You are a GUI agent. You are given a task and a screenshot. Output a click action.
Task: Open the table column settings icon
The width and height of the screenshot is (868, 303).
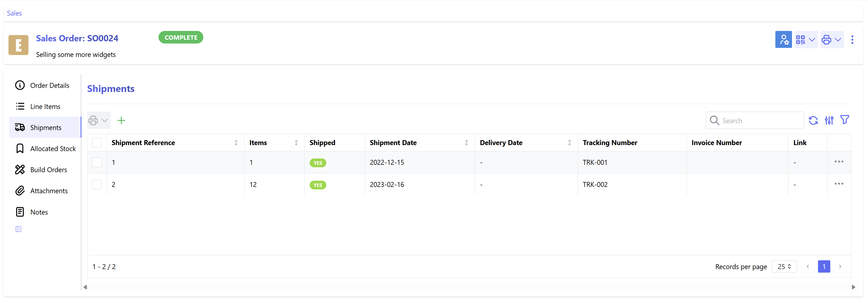[829, 120]
